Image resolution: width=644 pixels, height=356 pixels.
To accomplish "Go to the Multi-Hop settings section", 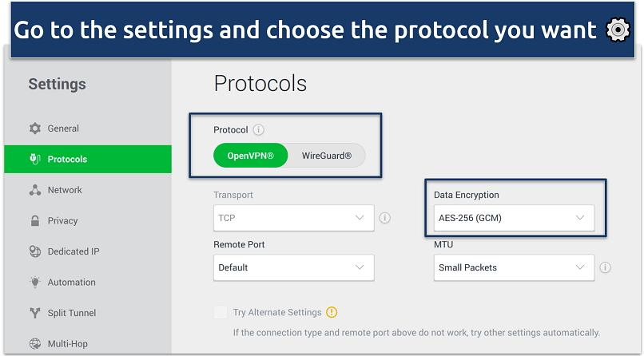I will pos(67,344).
